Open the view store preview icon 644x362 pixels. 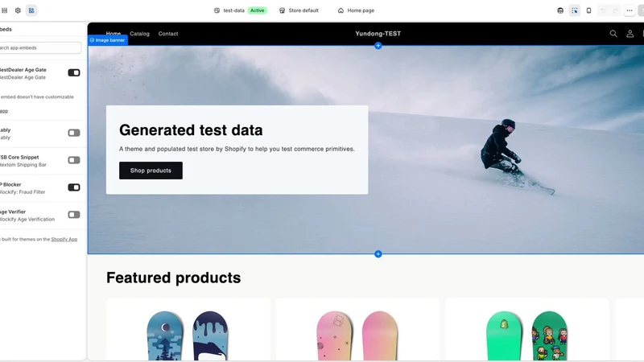[x=560, y=10]
